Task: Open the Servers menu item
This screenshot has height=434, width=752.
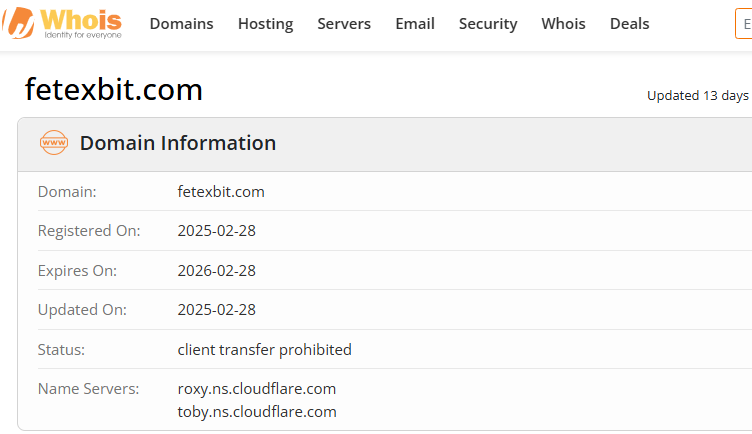Action: pos(344,23)
